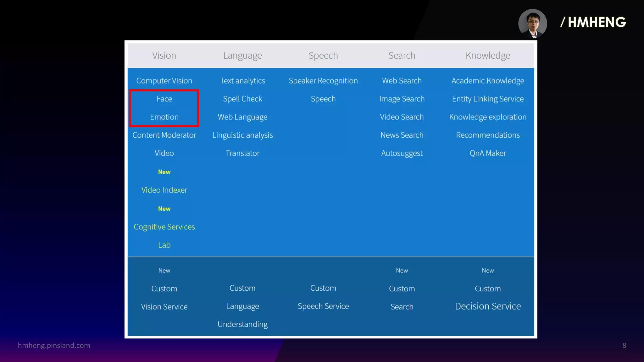644x362 pixels.
Task: Click Image Search
Action: (x=402, y=99)
